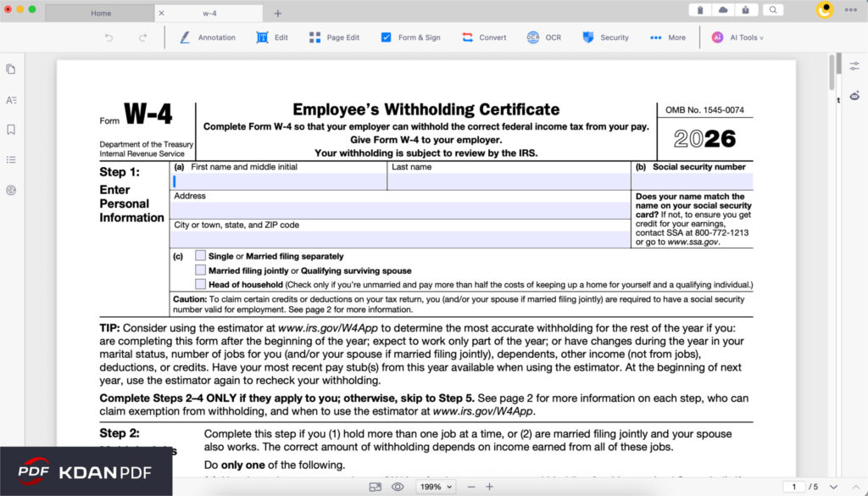The image size is (868, 496).
Task: Open the Edit tool
Action: coord(272,37)
